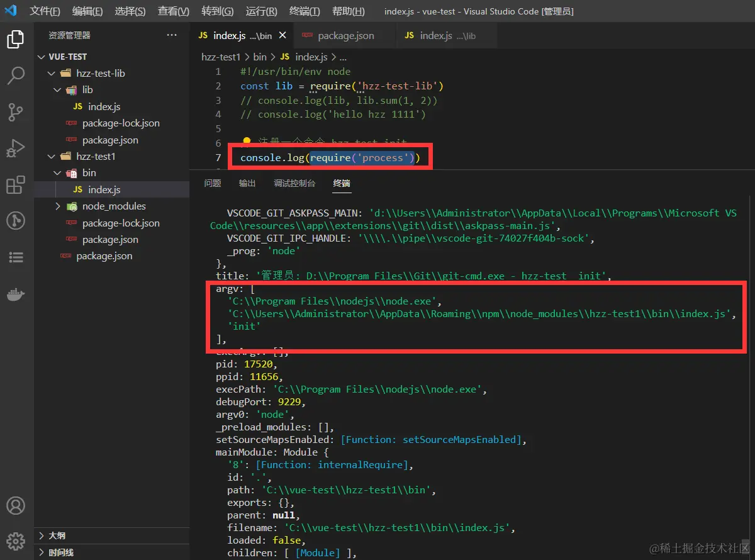This screenshot has width=755, height=560.
Task: Open the 选择(S) menu
Action: [x=130, y=11]
